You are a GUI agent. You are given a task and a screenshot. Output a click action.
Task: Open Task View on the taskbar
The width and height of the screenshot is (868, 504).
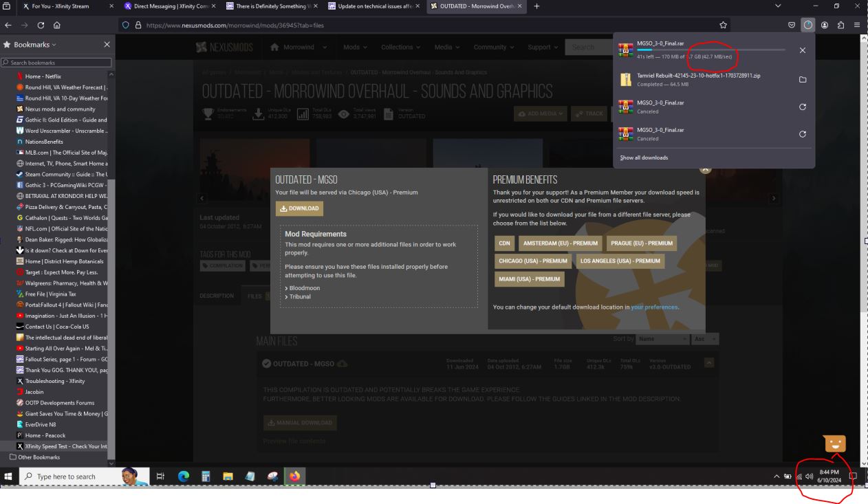[161, 476]
